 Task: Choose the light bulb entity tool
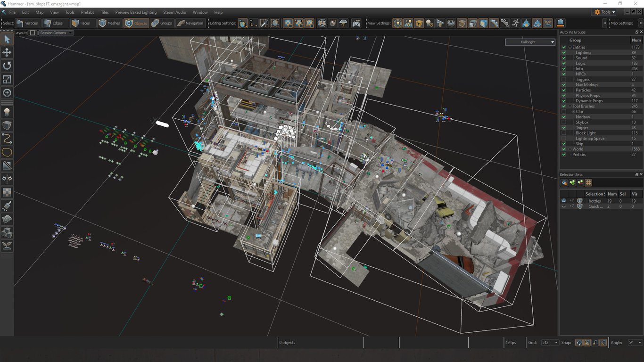click(x=7, y=112)
